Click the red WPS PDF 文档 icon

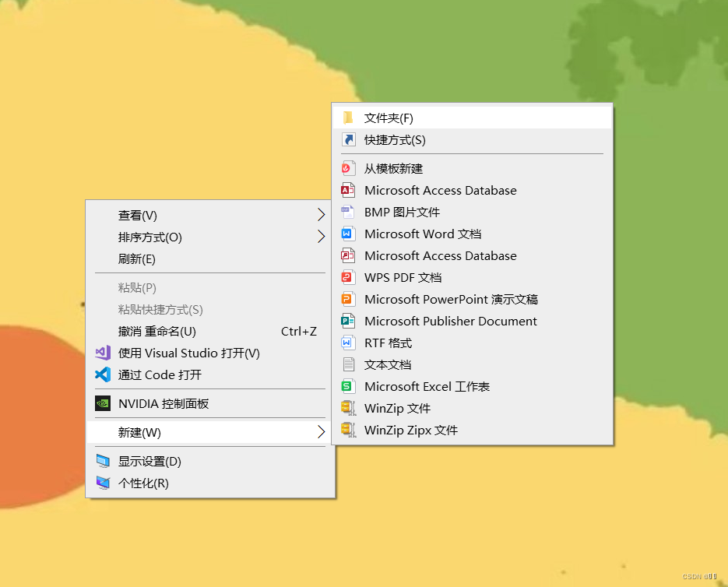click(348, 277)
